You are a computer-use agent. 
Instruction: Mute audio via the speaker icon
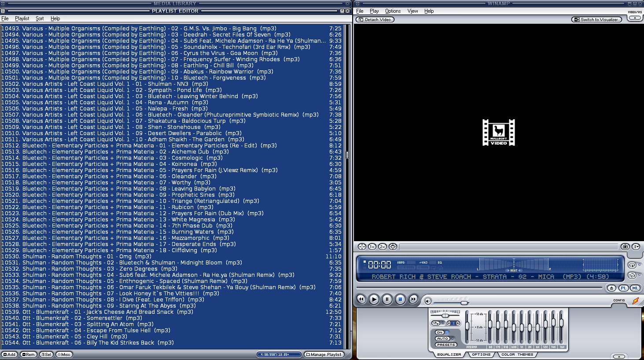[x=428, y=301]
